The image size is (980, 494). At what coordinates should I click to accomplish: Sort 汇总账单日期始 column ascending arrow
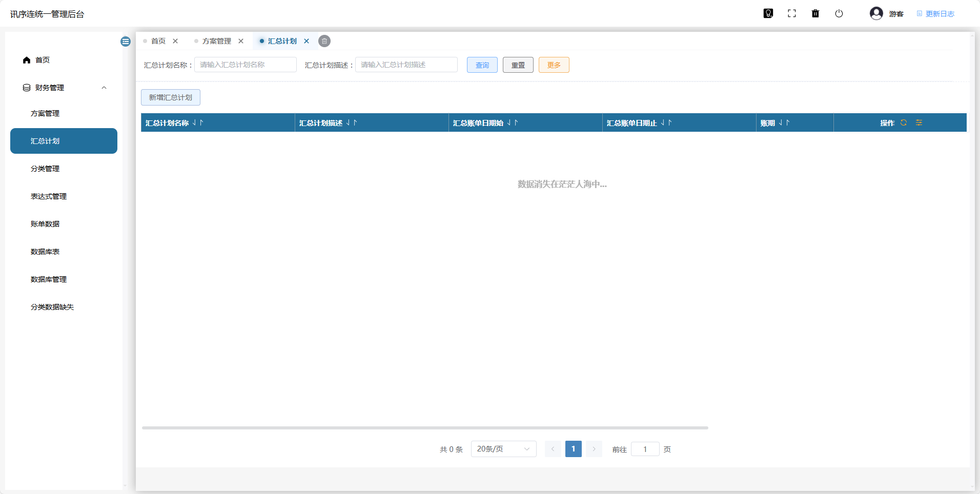click(516, 122)
